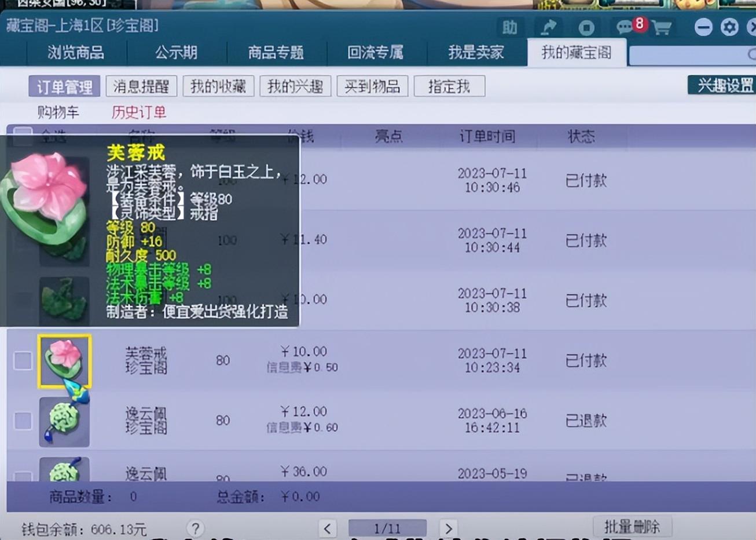Switch to 浏览商品 tab
The image size is (756, 540).
76,53
